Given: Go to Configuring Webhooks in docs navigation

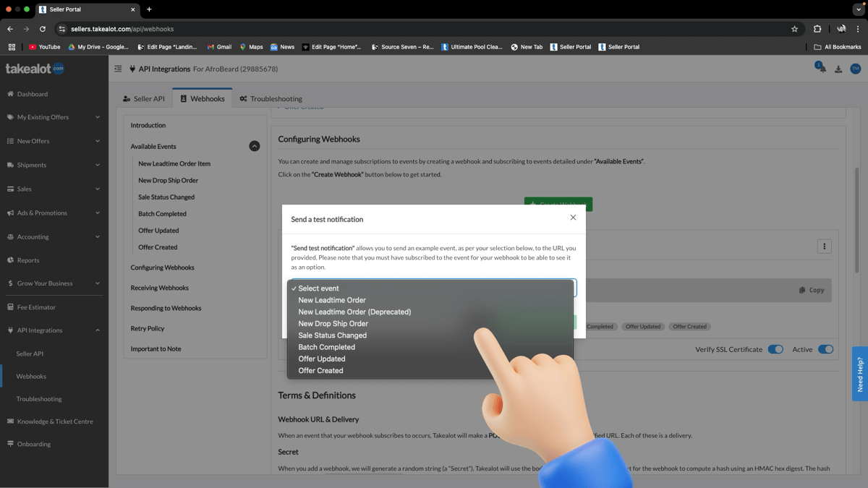Looking at the screenshot, I should tap(162, 267).
